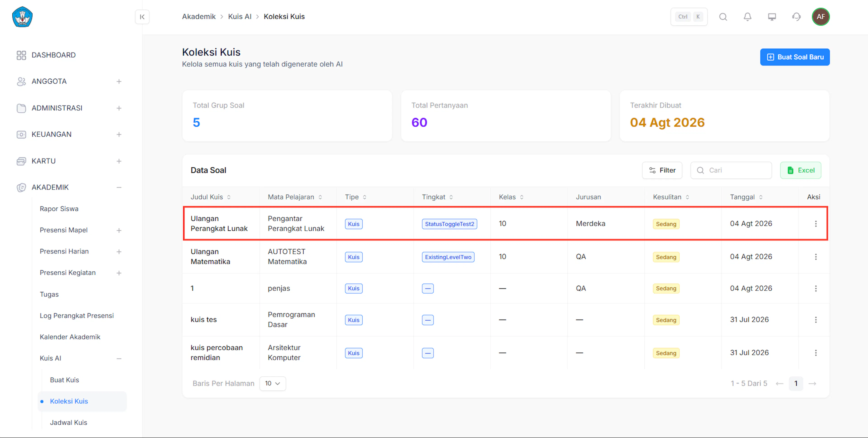Click the school logo at top left
This screenshot has width=868, height=438.
coord(22,17)
